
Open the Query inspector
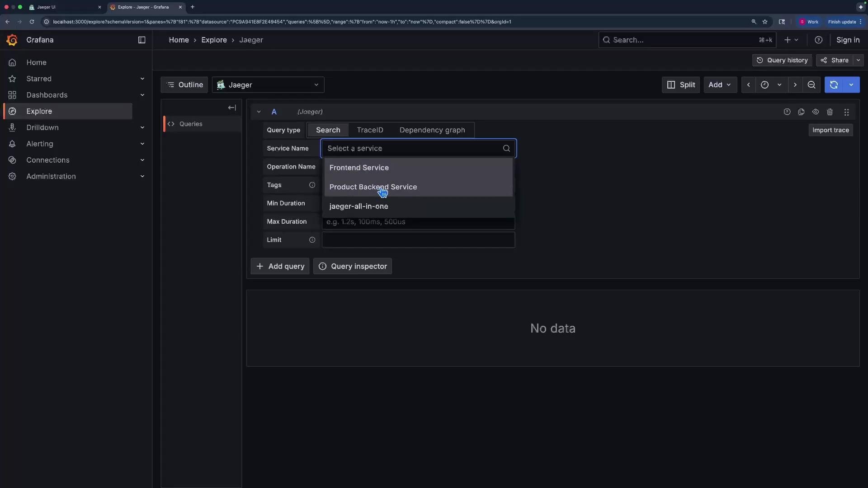(x=353, y=267)
